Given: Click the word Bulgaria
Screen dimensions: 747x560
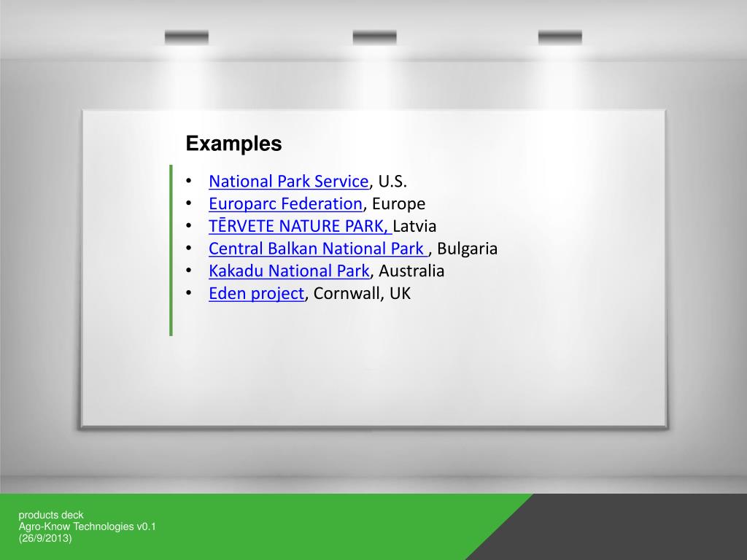Looking at the screenshot, I should [467, 249].
